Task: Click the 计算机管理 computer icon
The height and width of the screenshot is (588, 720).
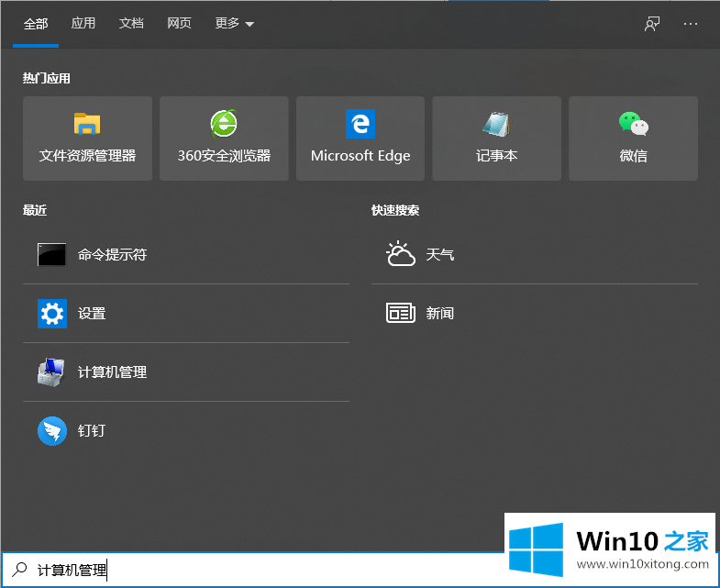Action: (x=51, y=372)
